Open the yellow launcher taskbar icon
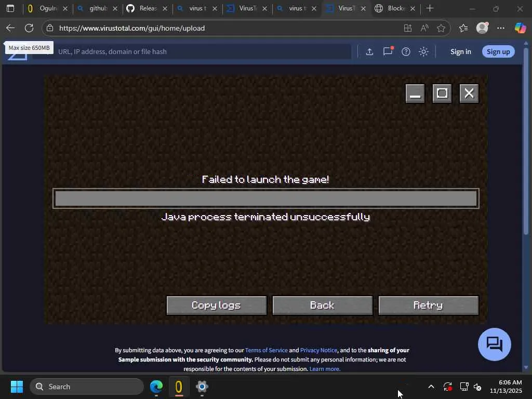This screenshot has width=532, height=399. coord(179,387)
